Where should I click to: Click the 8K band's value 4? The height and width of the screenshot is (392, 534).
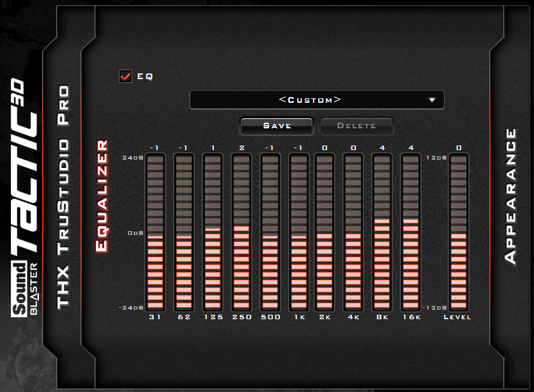382,147
